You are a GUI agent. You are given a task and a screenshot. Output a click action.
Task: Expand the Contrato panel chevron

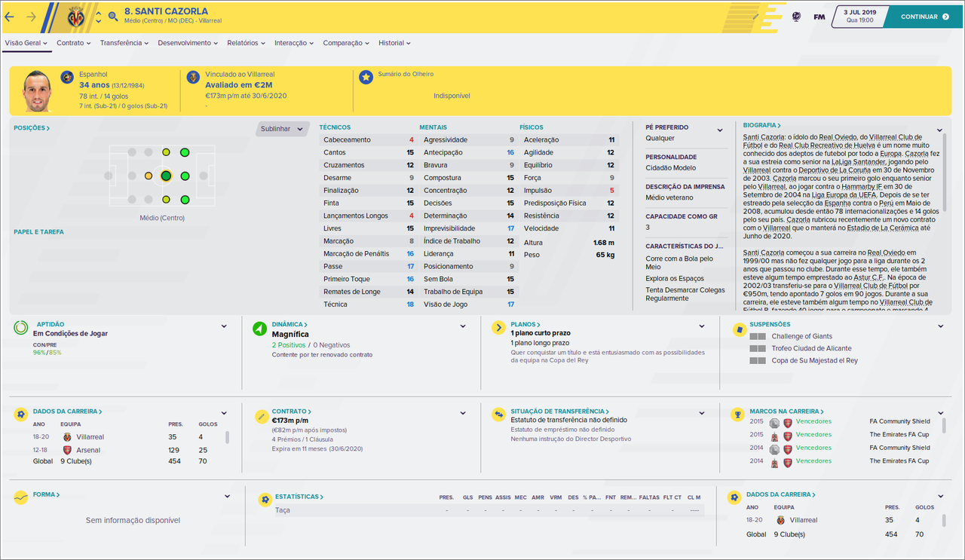[x=463, y=413]
